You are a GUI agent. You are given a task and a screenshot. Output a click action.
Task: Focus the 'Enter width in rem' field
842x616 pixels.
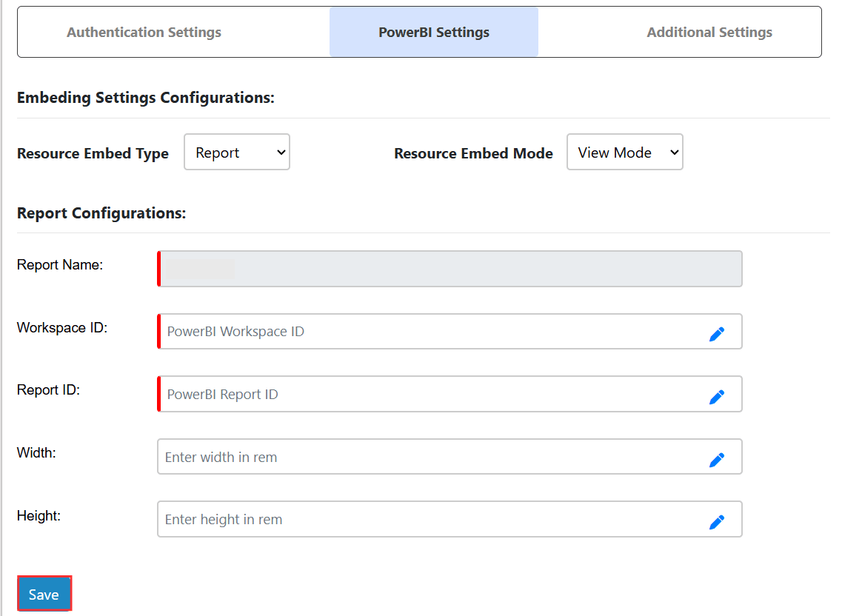450,457
